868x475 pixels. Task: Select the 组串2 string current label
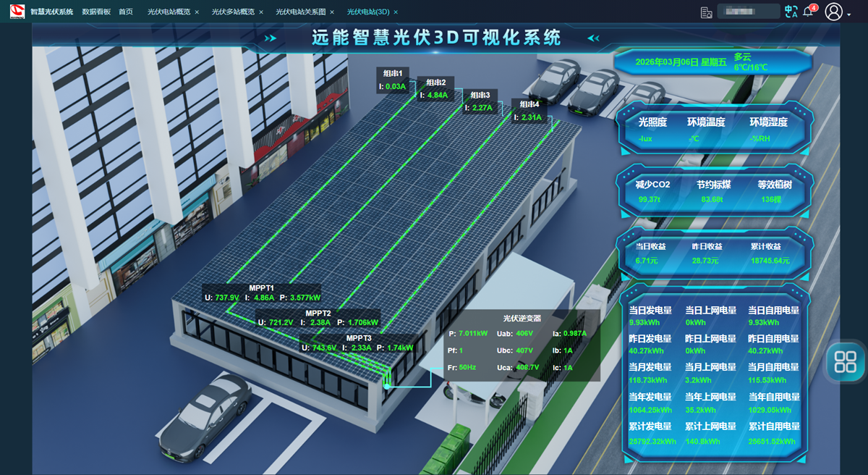tap(435, 89)
